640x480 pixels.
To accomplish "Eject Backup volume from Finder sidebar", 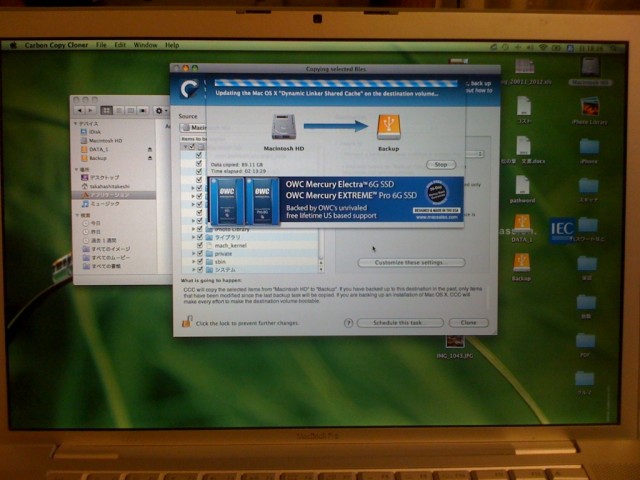I will pyautogui.click(x=150, y=158).
